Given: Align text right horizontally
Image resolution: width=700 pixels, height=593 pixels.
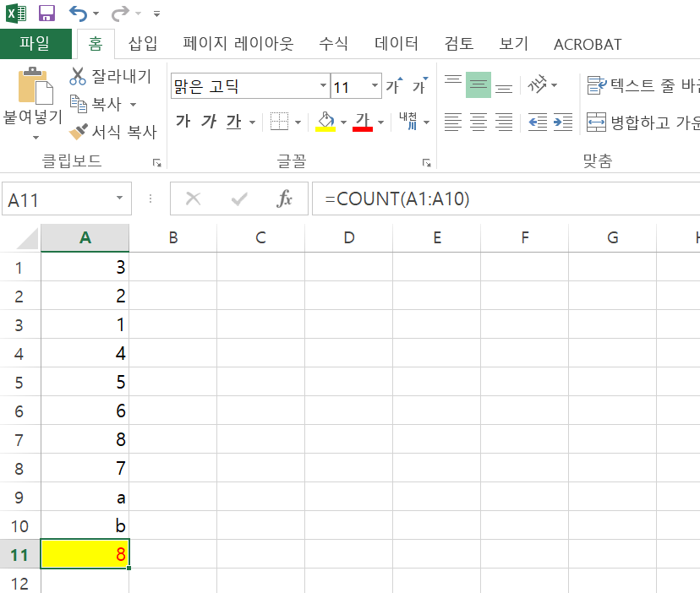Looking at the screenshot, I should pyautogui.click(x=504, y=122).
